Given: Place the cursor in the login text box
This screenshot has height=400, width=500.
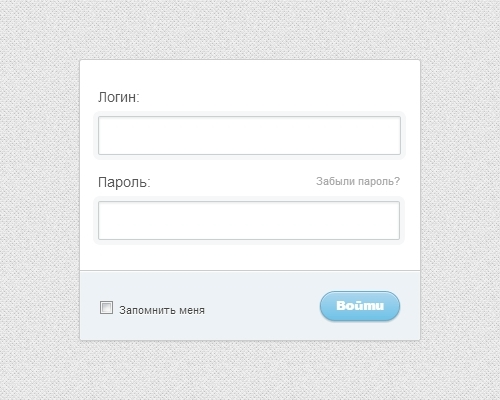Looking at the screenshot, I should click(249, 135).
